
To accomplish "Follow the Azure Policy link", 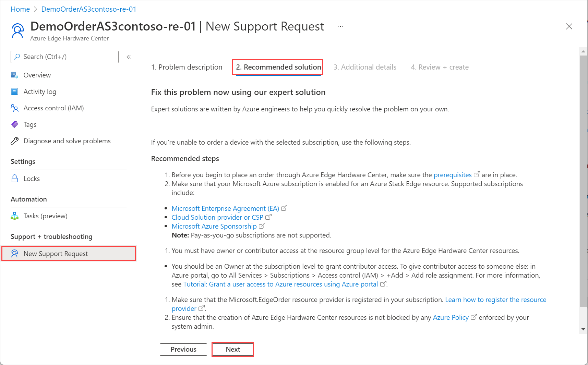I will pos(451,317).
